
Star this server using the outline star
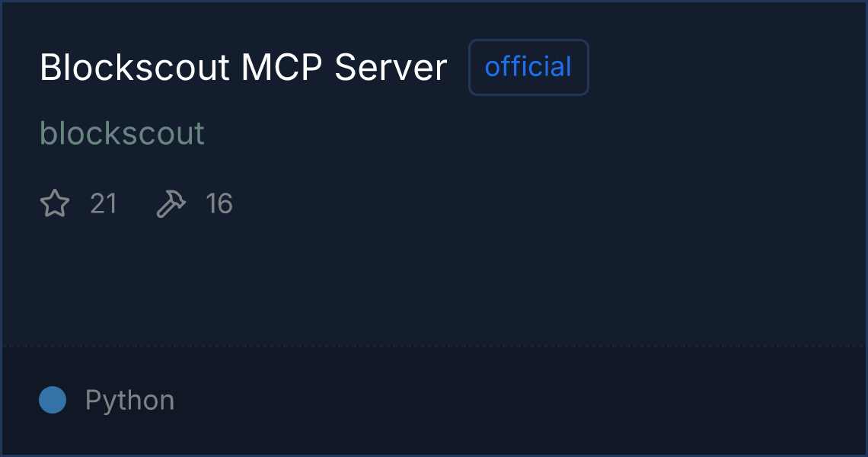[x=55, y=203]
